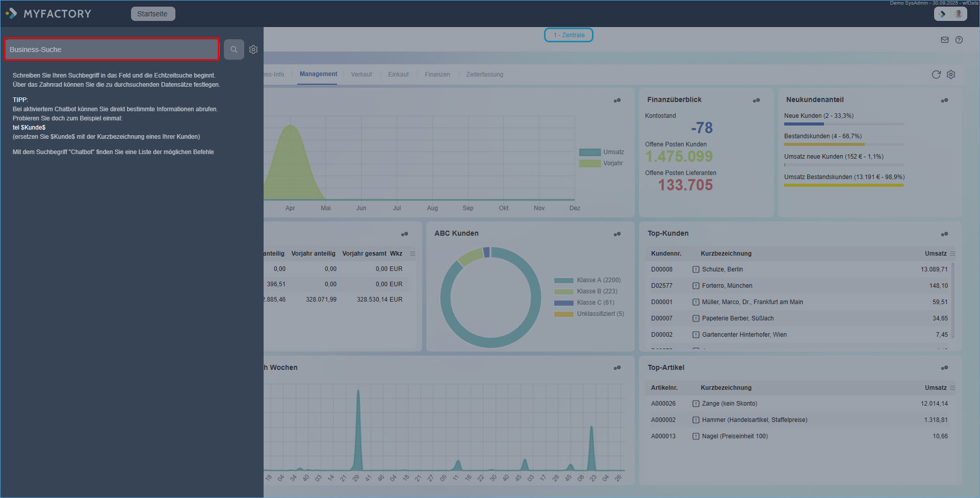Switch to the Verkauf tab

tap(362, 74)
